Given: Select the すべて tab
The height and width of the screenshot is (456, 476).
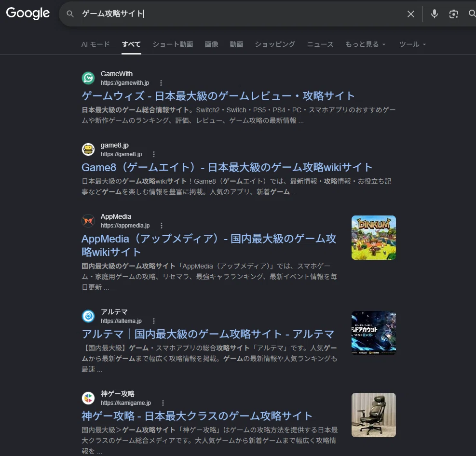Looking at the screenshot, I should (x=131, y=44).
